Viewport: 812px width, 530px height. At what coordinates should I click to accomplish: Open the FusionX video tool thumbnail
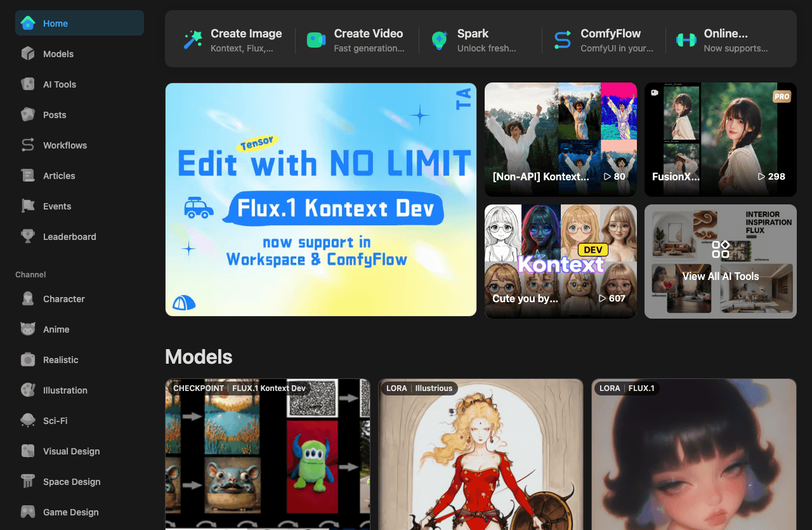tap(720, 140)
